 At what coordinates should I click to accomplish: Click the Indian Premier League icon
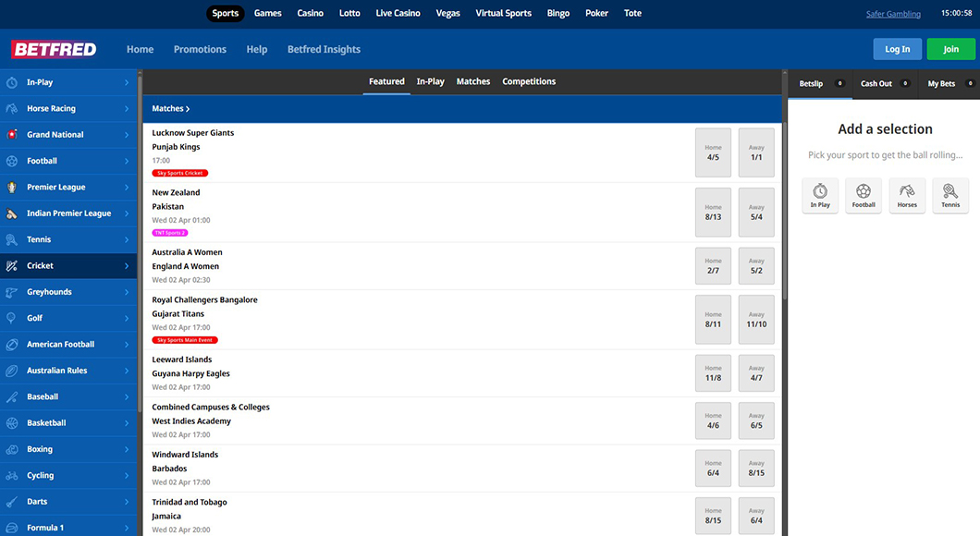[12, 213]
